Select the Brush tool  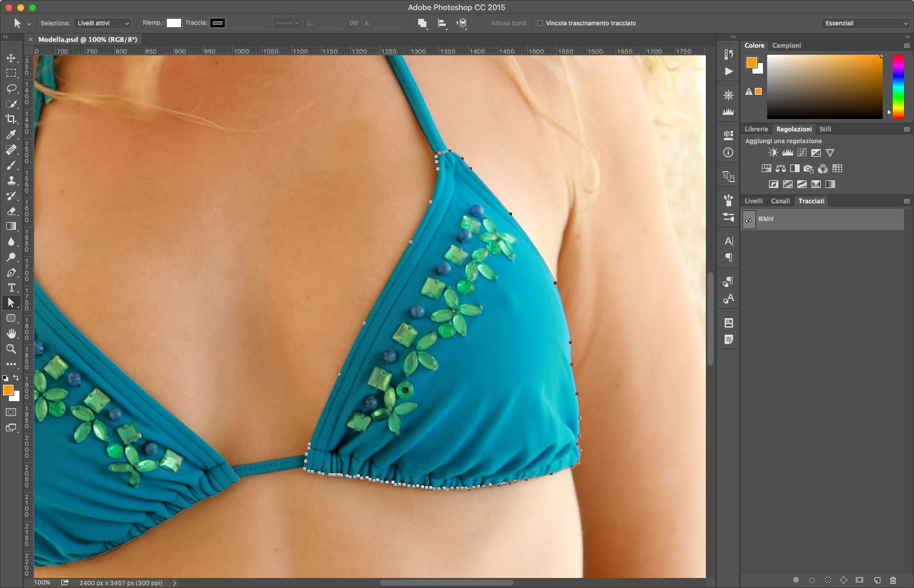11,165
